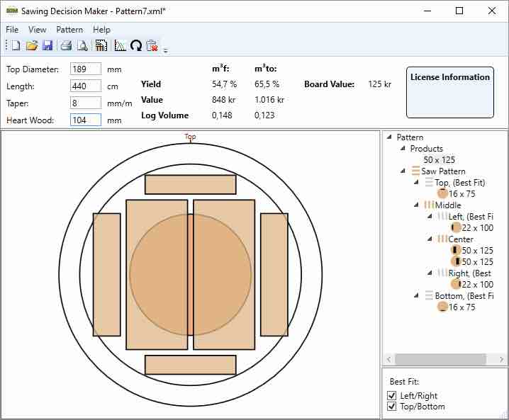The height and width of the screenshot is (420, 509).
Task: Click the Top Diameter input field
Action: [86, 69]
